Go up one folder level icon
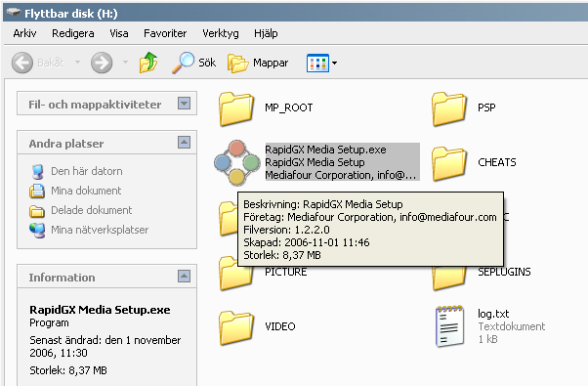Screen dimensions: 588x386 148,63
